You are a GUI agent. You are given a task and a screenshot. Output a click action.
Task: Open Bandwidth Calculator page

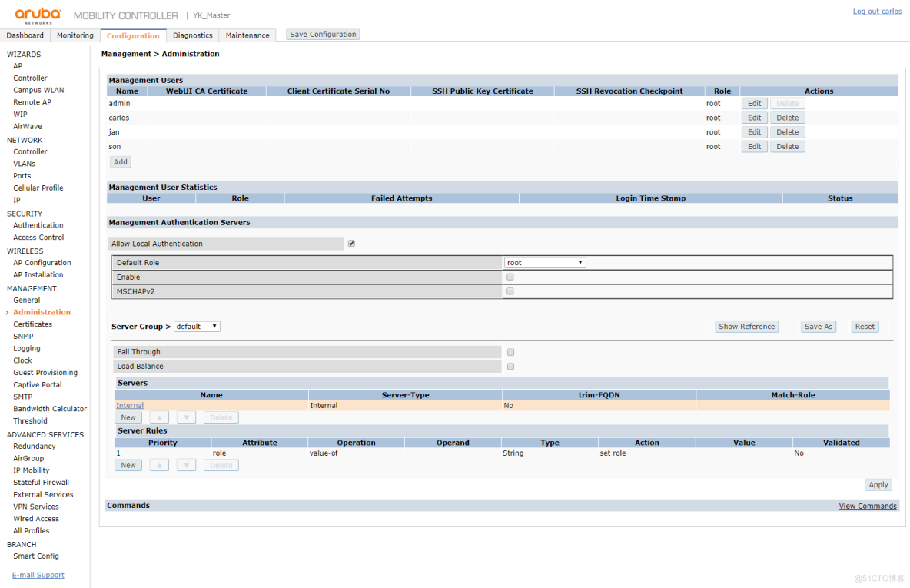point(50,409)
